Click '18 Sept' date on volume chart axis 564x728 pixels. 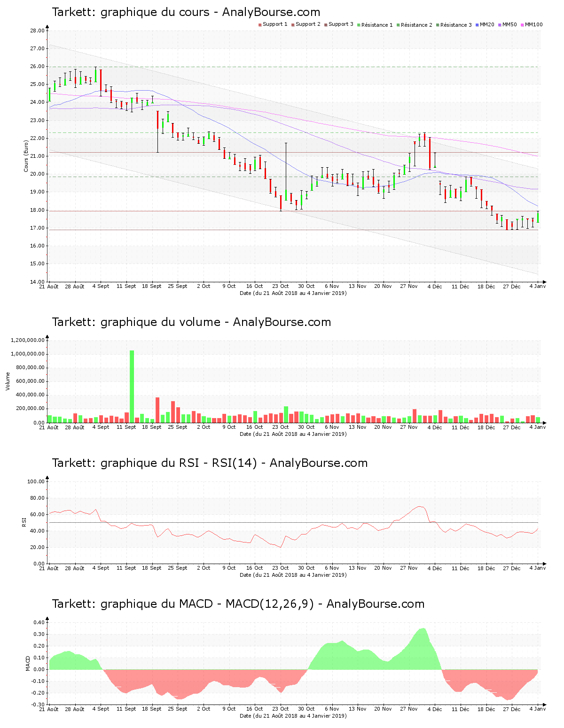152,427
